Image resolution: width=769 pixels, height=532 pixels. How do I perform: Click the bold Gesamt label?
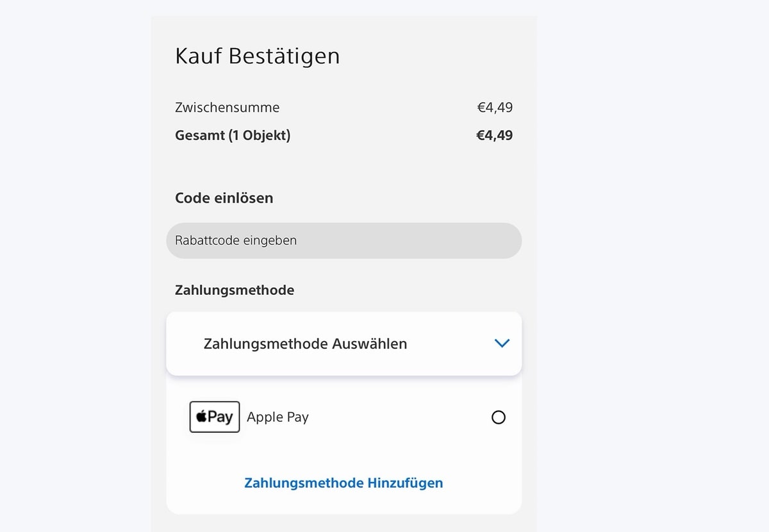pos(201,135)
